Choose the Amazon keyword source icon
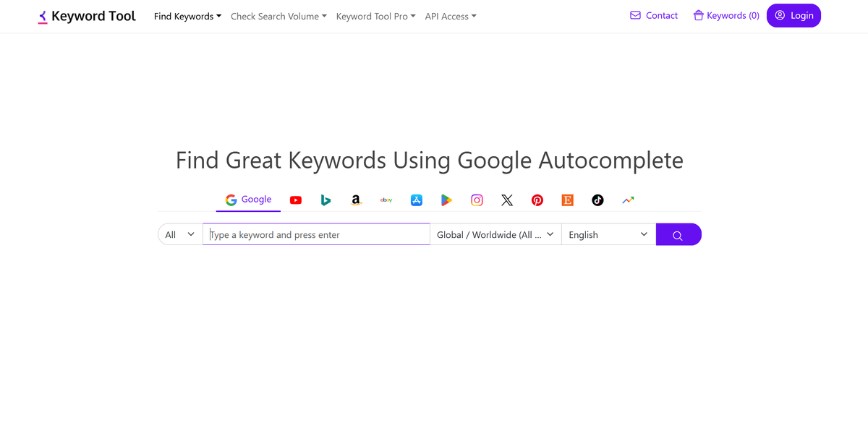This screenshot has width=868, height=444. click(x=356, y=200)
